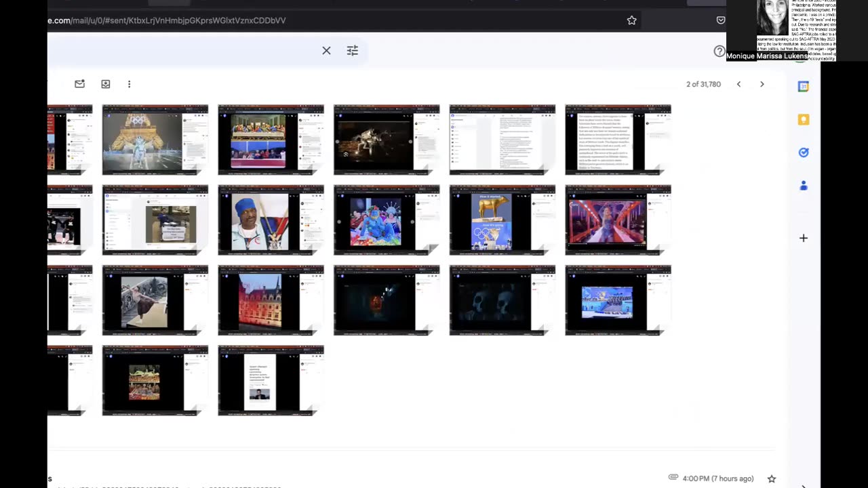Open the dancer on bridge attachment

pyautogui.click(x=155, y=300)
